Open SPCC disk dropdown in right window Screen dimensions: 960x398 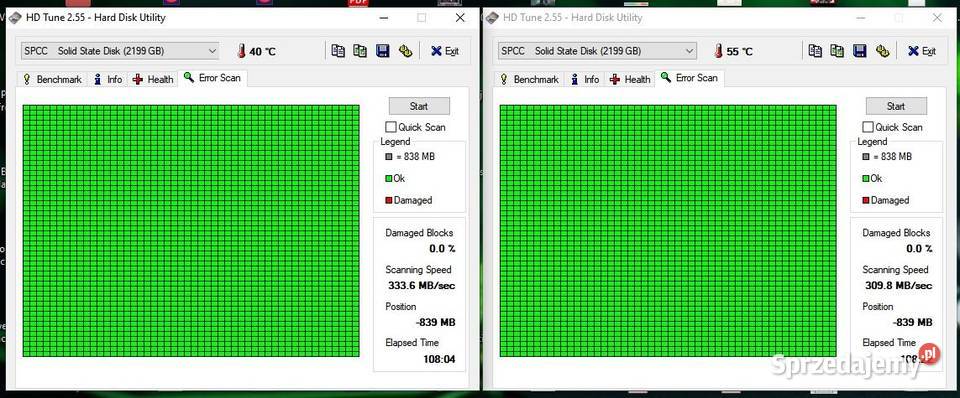click(597, 51)
